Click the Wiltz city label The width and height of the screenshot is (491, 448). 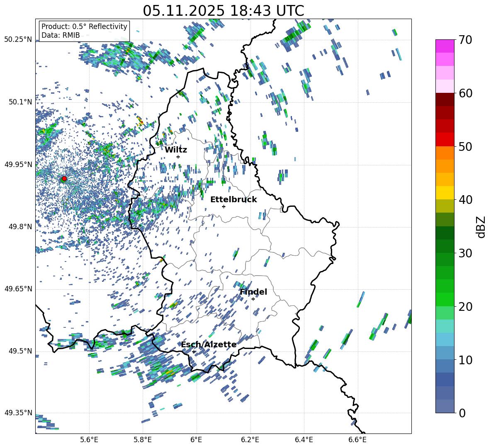coord(176,150)
